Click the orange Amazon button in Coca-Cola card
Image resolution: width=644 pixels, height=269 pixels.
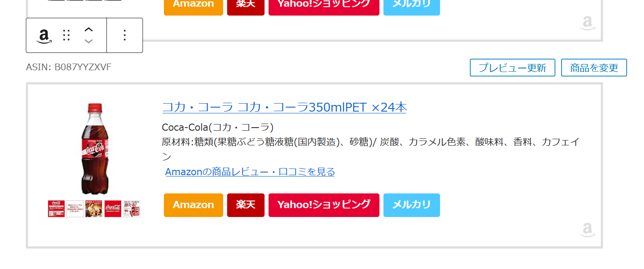(193, 205)
